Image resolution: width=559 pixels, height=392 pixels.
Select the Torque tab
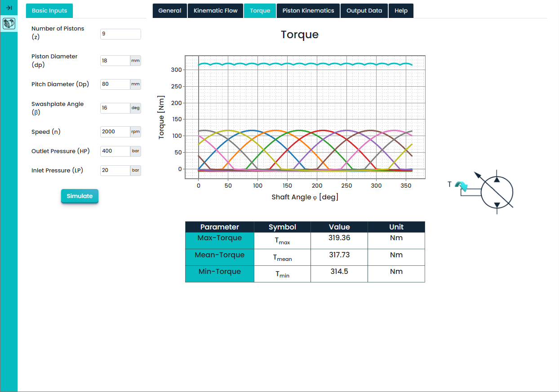point(260,11)
